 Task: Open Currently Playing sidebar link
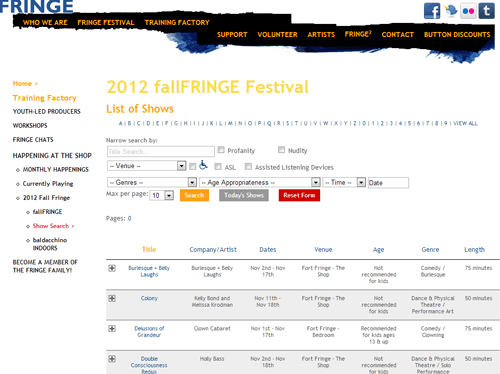tap(48, 184)
